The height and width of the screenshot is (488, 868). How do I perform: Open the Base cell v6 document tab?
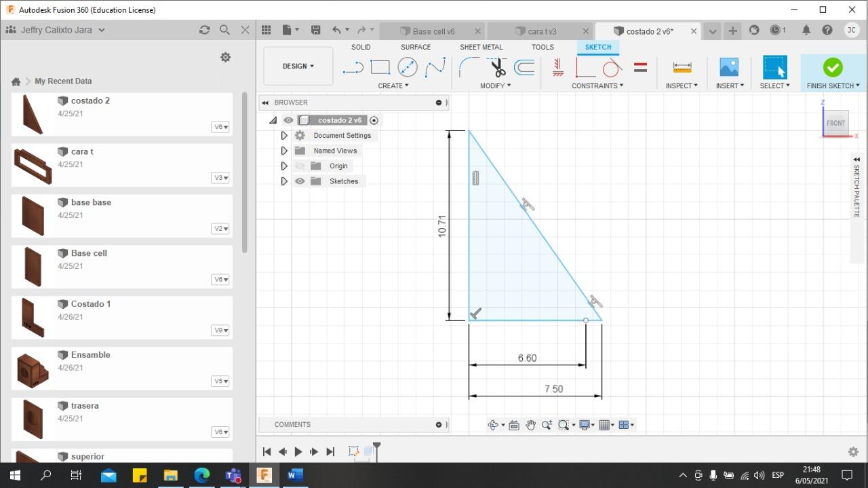(x=433, y=31)
